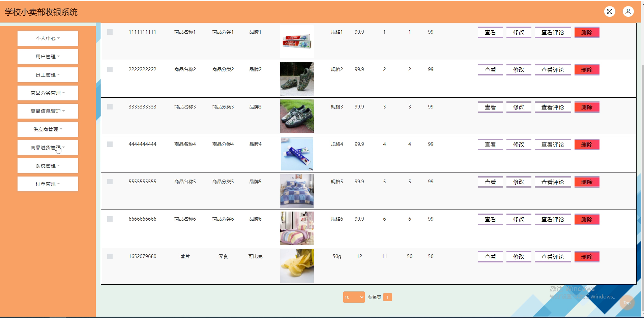Viewport: 644px width, 318px height.
Task: Click the category cell 零食
Action: coord(223,256)
